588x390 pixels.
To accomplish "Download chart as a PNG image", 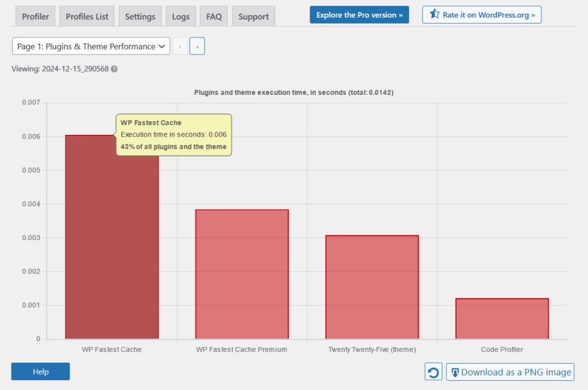I will [510, 372].
